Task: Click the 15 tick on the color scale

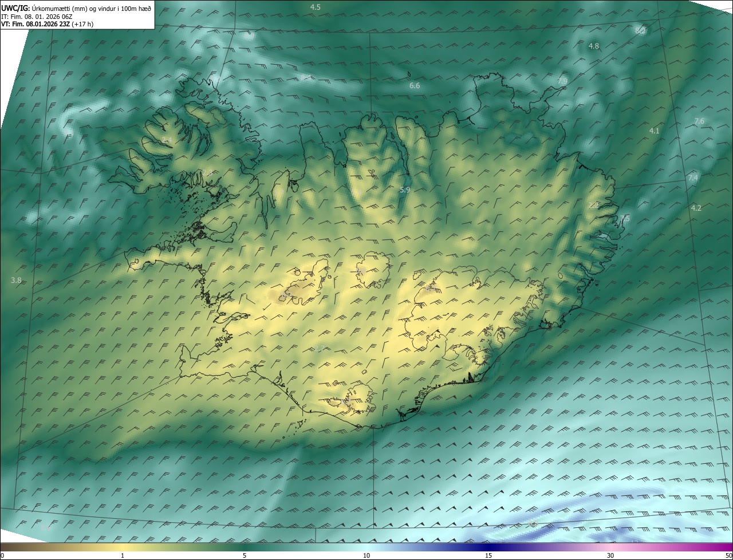Action: pos(488,555)
